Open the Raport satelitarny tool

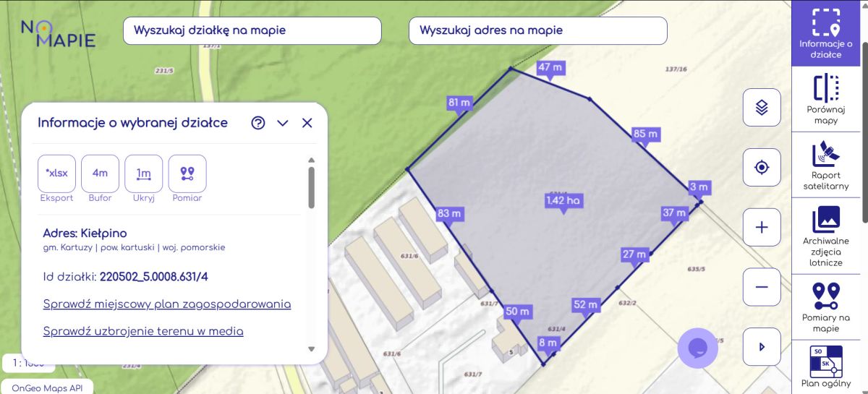pos(825,165)
